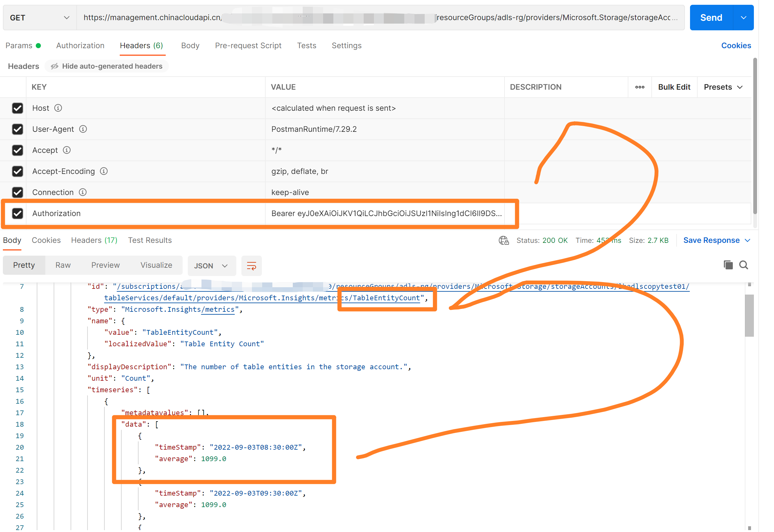Click the network globe lock icon
Image resolution: width=774 pixels, height=532 pixels.
[x=504, y=241]
